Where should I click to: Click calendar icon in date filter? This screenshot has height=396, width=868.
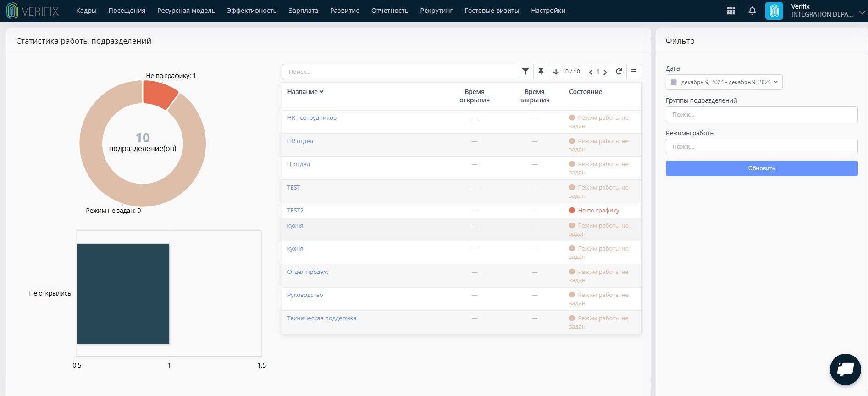click(674, 82)
